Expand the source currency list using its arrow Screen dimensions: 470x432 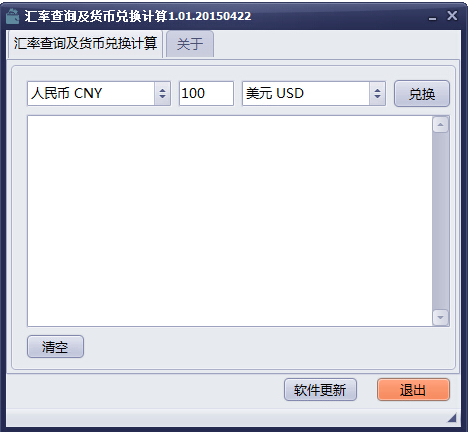coord(162,93)
